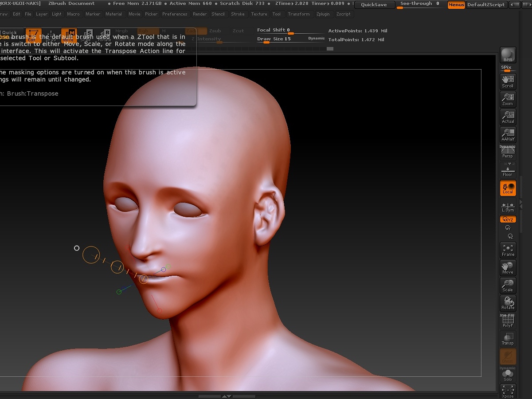Open the Marker menu
The height and width of the screenshot is (399, 532).
pyautogui.click(x=93, y=14)
